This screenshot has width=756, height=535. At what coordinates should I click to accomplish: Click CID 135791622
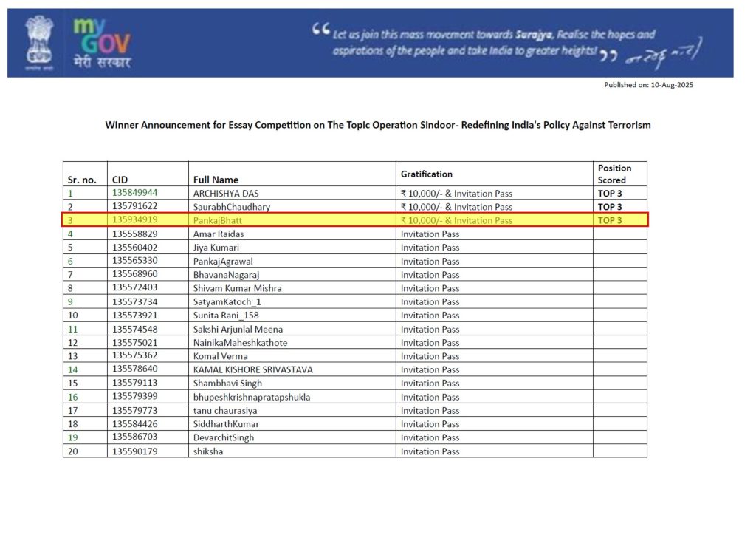[135, 206]
